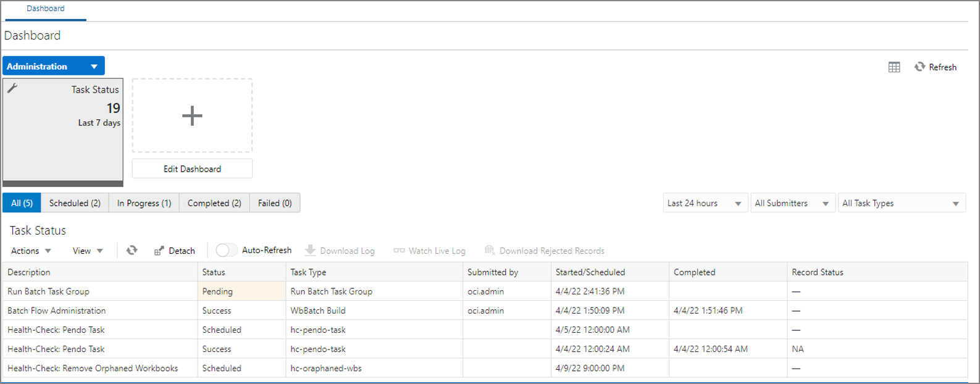Select the Health-Check: Remove Orphaned Workbooks row
Viewport: 980px width, 384px height.
click(x=485, y=368)
